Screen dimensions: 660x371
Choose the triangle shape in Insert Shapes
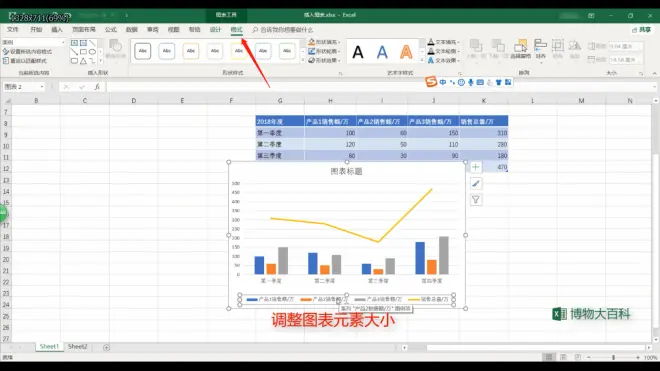(83, 61)
